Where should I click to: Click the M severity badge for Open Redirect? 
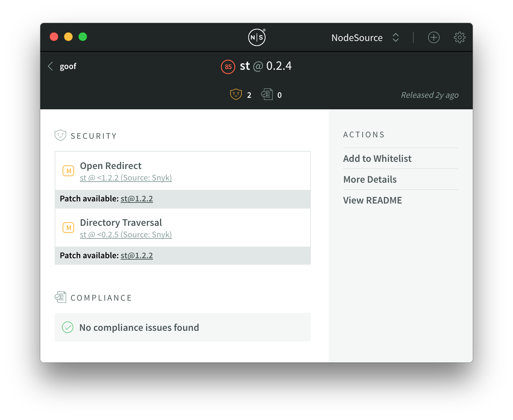pos(68,171)
